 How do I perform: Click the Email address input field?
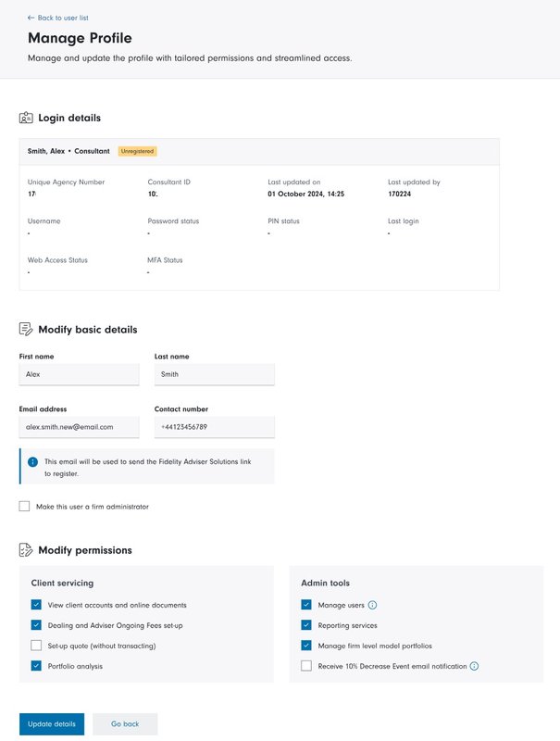(79, 427)
